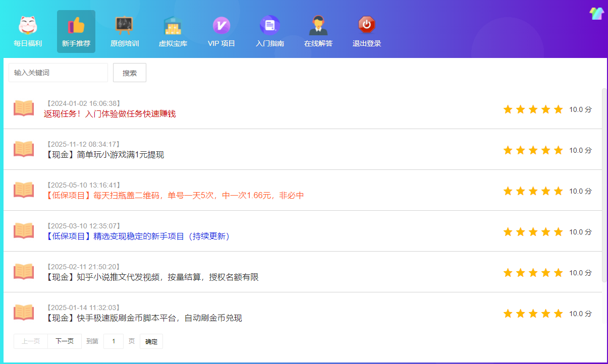This screenshot has height=364, width=608.
Task: Select the 退出登录 nav label
Action: point(366,43)
